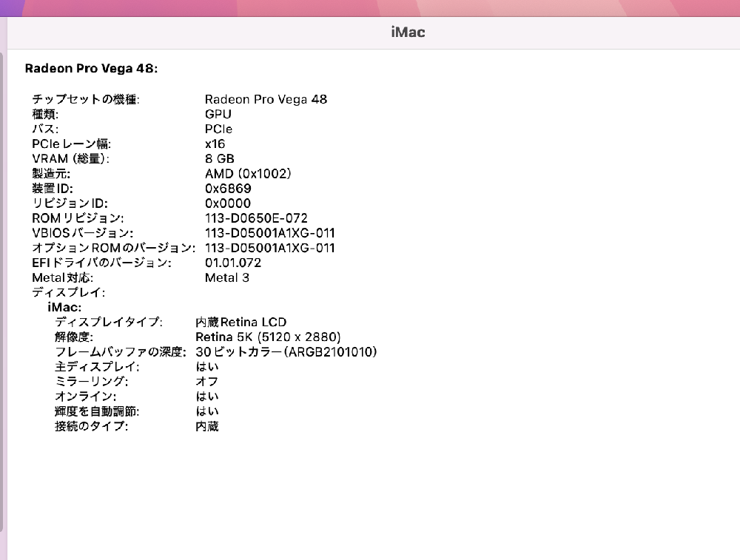Viewport: 740px width, 560px height.
Task: Select the device ID value 0x6869
Action: [x=228, y=188]
